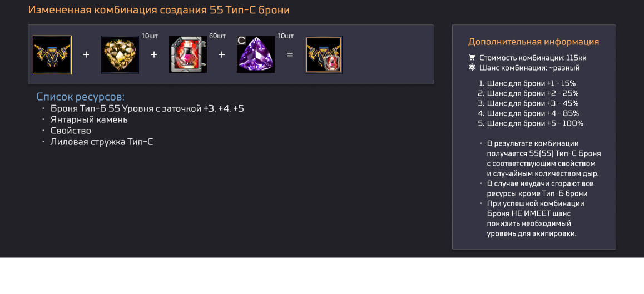Click the combination chance icon

coord(472,67)
